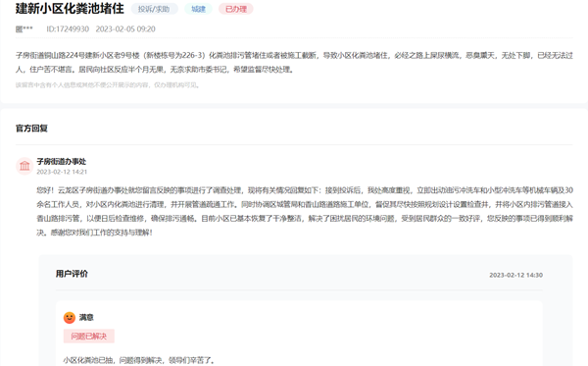Click the smiley satisfaction face icon
This screenshot has width=588, height=366.
click(x=70, y=318)
